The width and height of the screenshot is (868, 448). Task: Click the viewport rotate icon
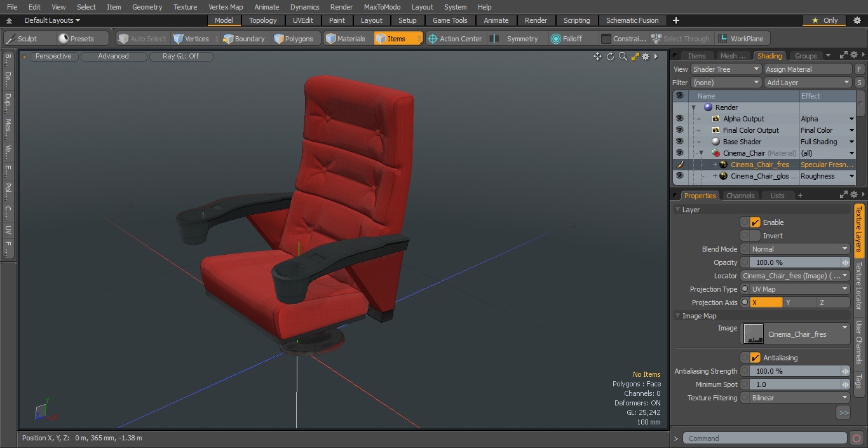611,57
